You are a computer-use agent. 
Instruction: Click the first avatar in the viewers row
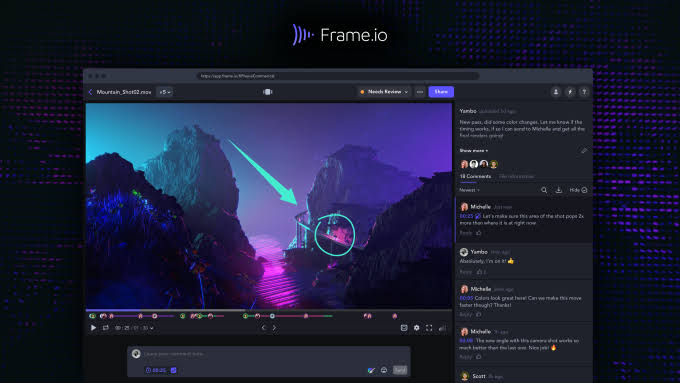pyautogui.click(x=464, y=164)
